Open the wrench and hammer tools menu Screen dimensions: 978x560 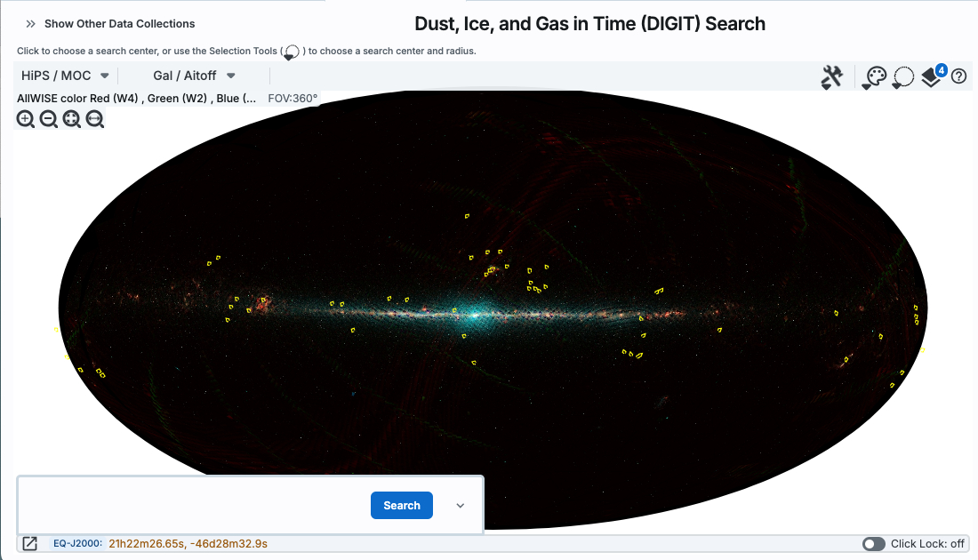pos(831,77)
